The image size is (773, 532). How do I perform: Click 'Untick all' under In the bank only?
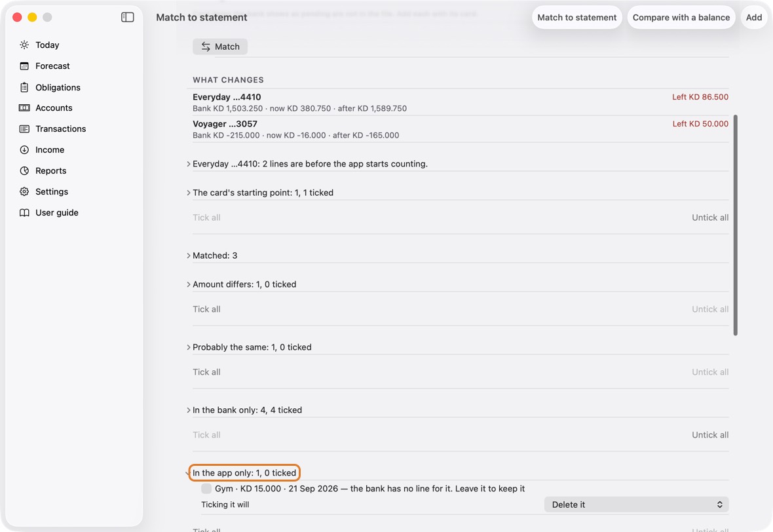(710, 435)
